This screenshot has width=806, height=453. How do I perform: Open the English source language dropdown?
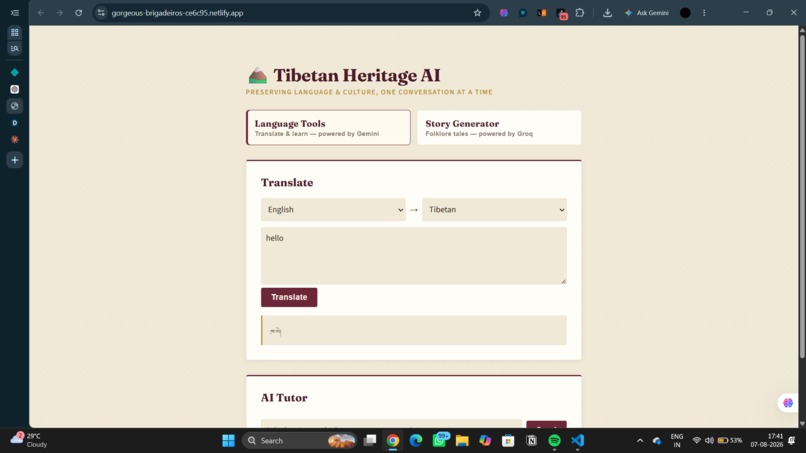(x=333, y=210)
